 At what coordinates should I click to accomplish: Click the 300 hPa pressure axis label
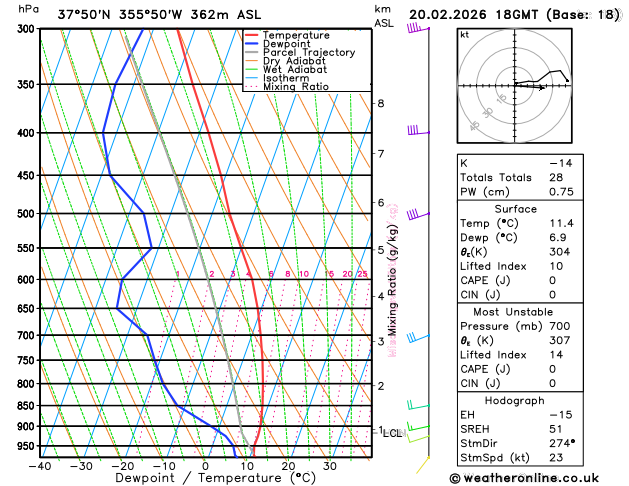[26, 29]
